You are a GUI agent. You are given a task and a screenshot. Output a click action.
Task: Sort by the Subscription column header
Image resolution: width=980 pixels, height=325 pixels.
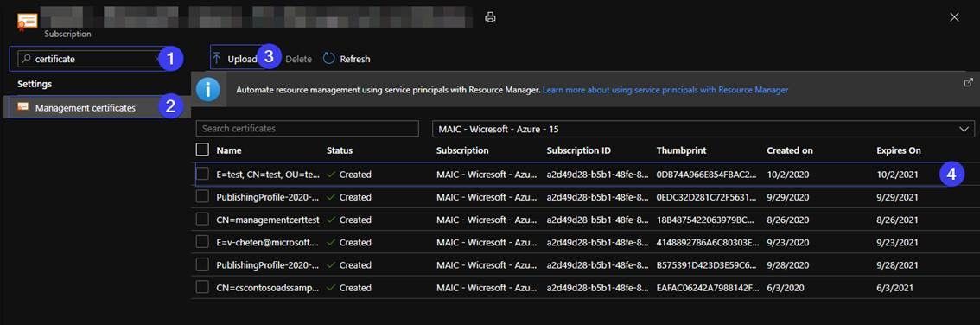pyautogui.click(x=462, y=150)
